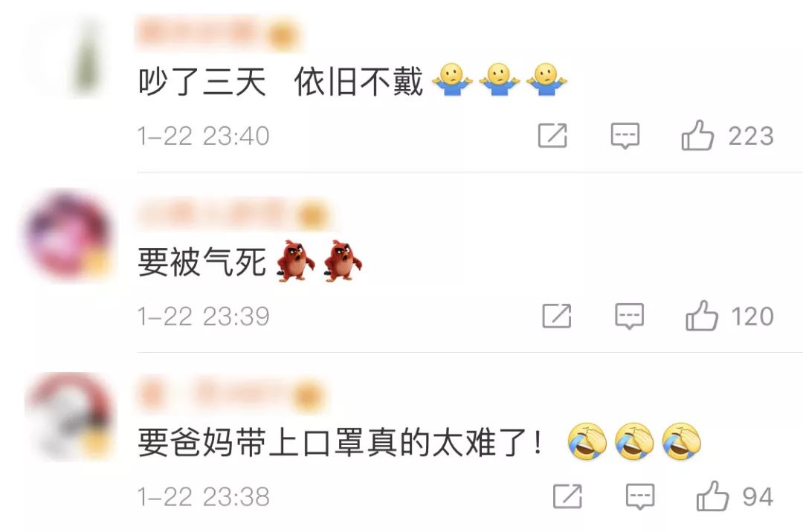803x532 pixels.
Task: Select the comment text '吵了三天 依旧不戴'
Action: (x=280, y=81)
